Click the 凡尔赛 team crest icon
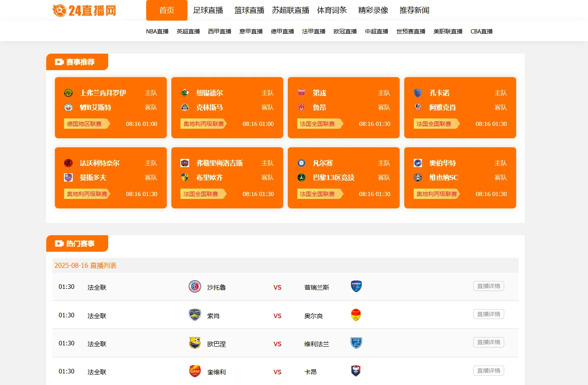Viewport: 588px width, 385px height. coord(301,163)
